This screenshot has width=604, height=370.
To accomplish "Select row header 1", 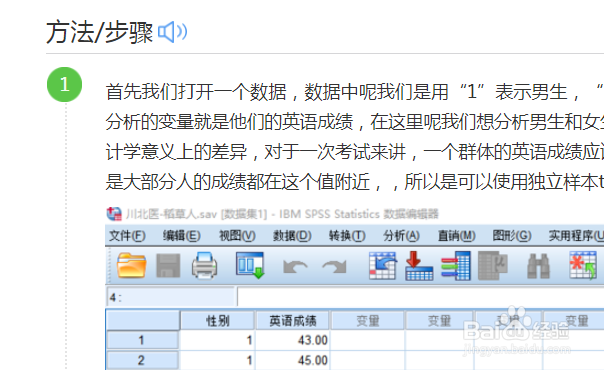I will point(142,340).
